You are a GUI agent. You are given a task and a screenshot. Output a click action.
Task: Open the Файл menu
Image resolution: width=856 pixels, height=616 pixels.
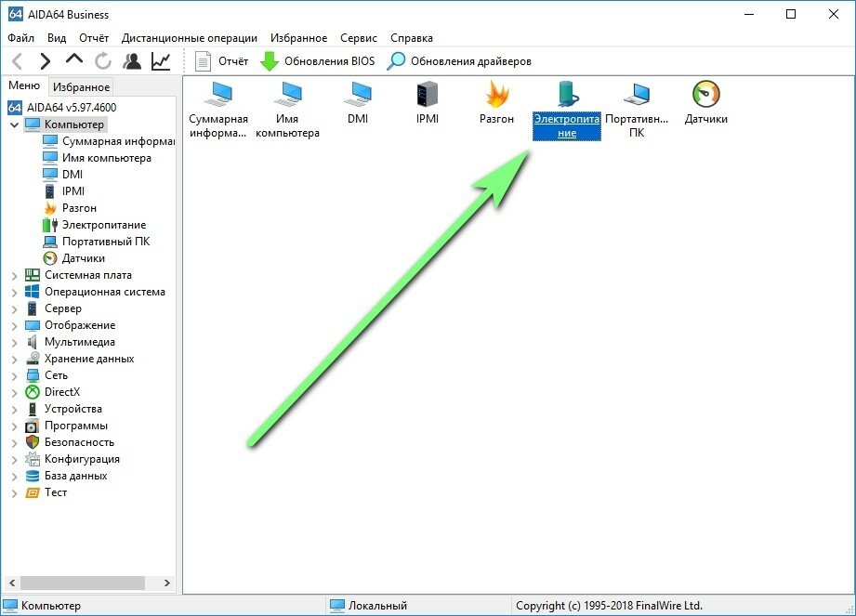click(x=21, y=38)
